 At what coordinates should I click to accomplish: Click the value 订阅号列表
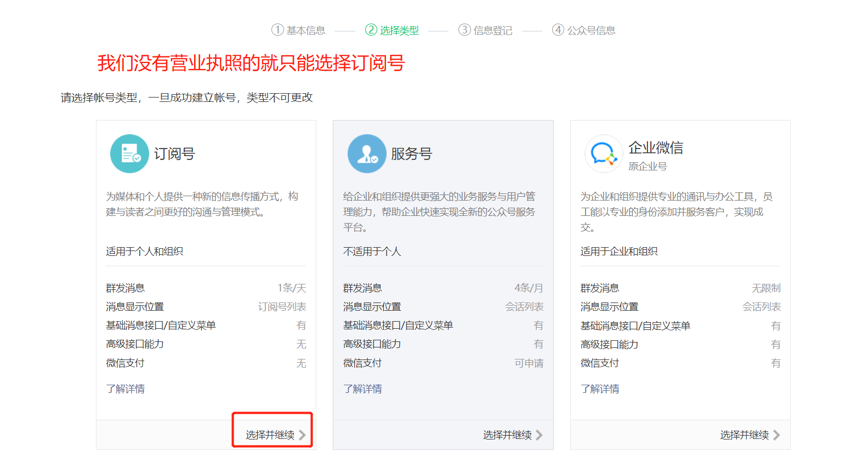[x=282, y=307]
